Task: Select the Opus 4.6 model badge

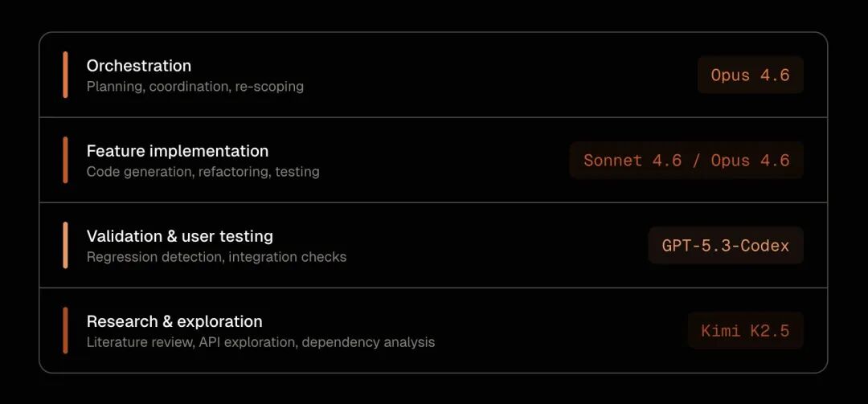Action: coord(750,75)
